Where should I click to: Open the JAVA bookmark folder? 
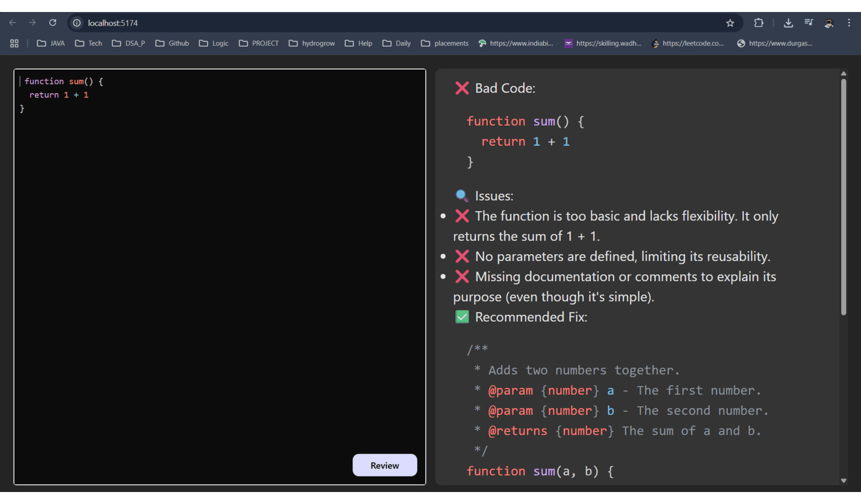pyautogui.click(x=51, y=43)
